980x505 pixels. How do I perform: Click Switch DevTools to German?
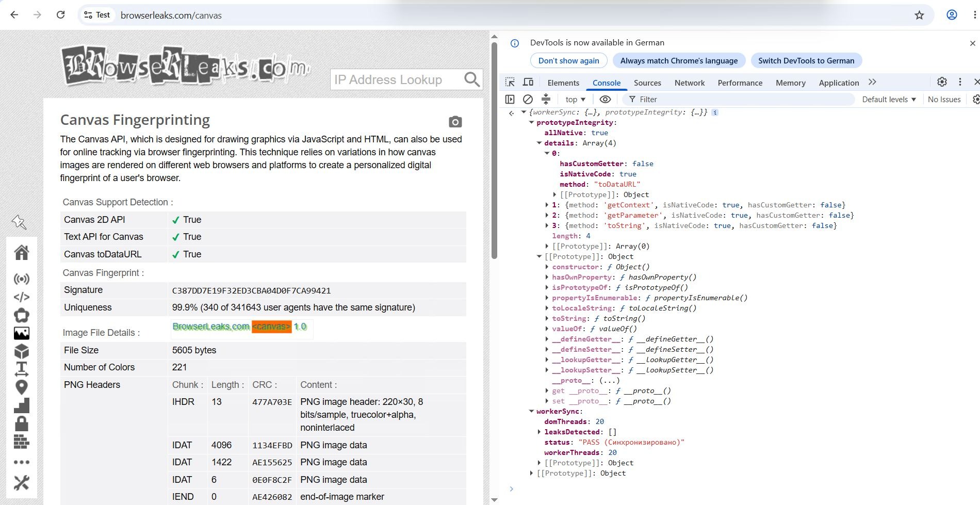coord(806,60)
